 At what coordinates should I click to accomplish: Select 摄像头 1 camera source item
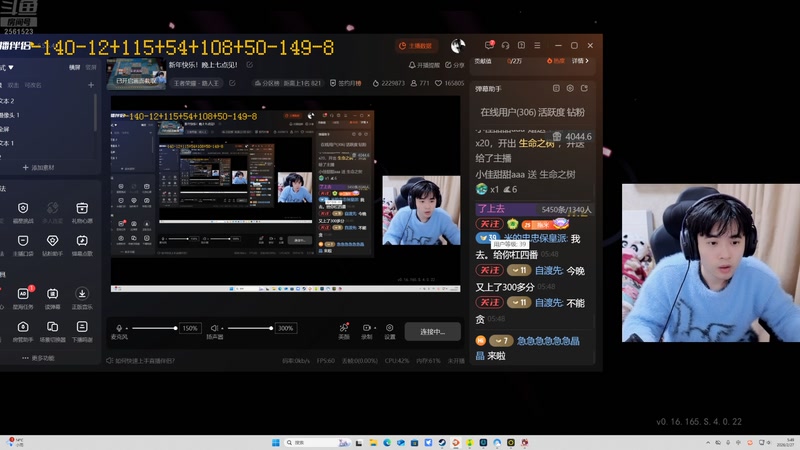[x=10, y=115]
